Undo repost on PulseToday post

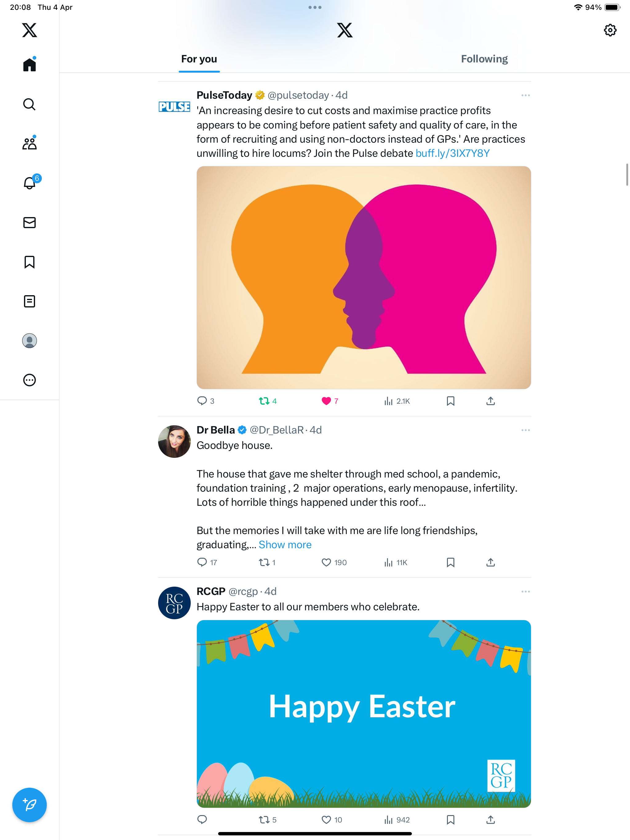[264, 401]
